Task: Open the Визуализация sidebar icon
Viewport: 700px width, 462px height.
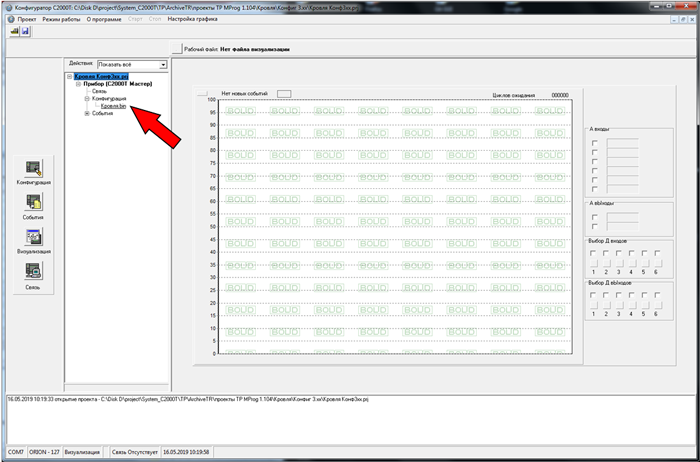Action: coord(33,238)
